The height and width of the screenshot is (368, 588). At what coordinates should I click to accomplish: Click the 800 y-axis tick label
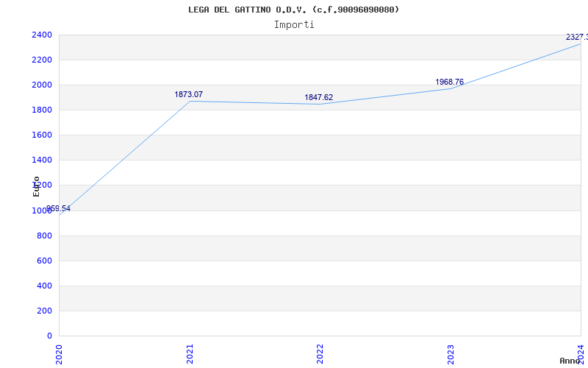(44, 236)
